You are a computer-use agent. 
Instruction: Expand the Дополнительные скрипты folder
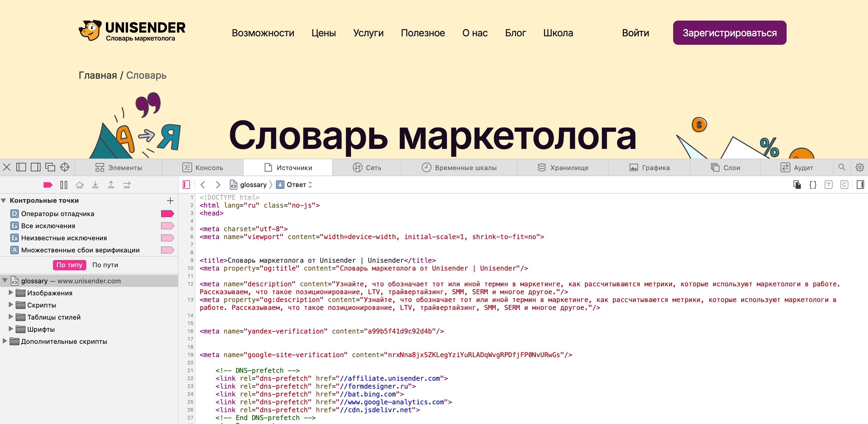[5, 341]
